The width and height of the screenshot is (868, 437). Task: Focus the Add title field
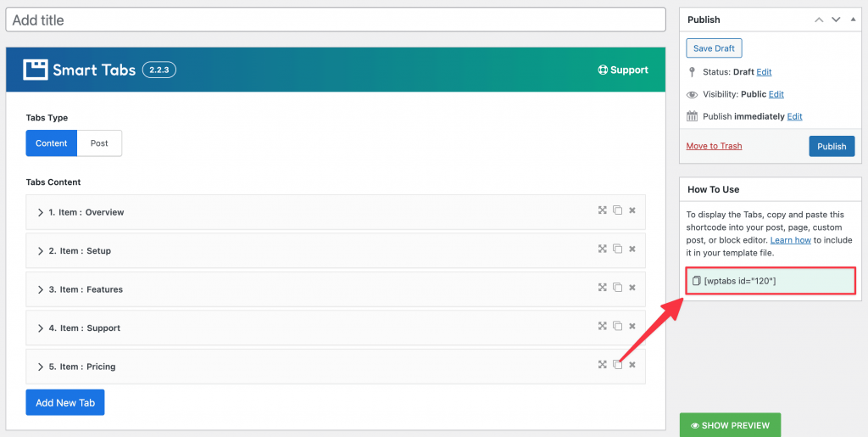click(336, 20)
